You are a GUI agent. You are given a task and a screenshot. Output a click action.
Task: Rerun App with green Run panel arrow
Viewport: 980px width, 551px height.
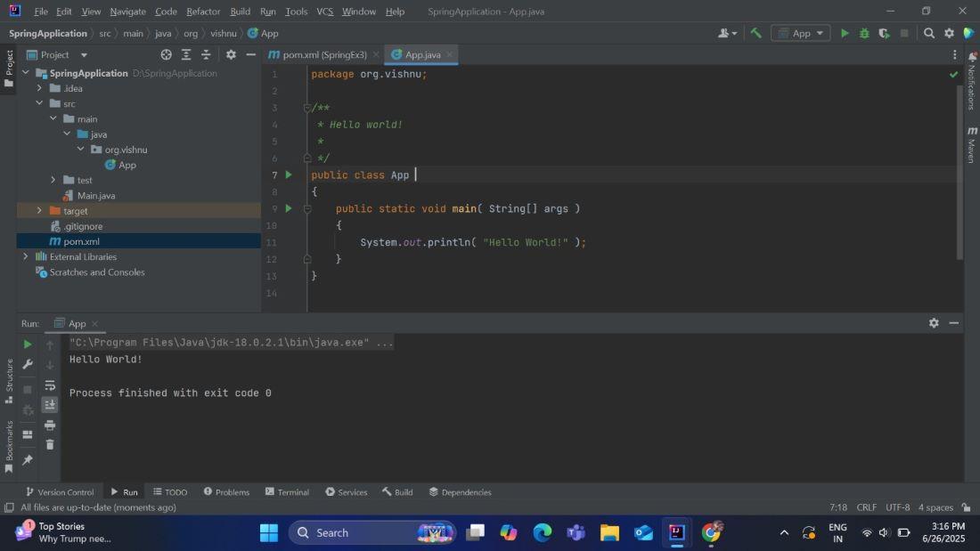[28, 344]
